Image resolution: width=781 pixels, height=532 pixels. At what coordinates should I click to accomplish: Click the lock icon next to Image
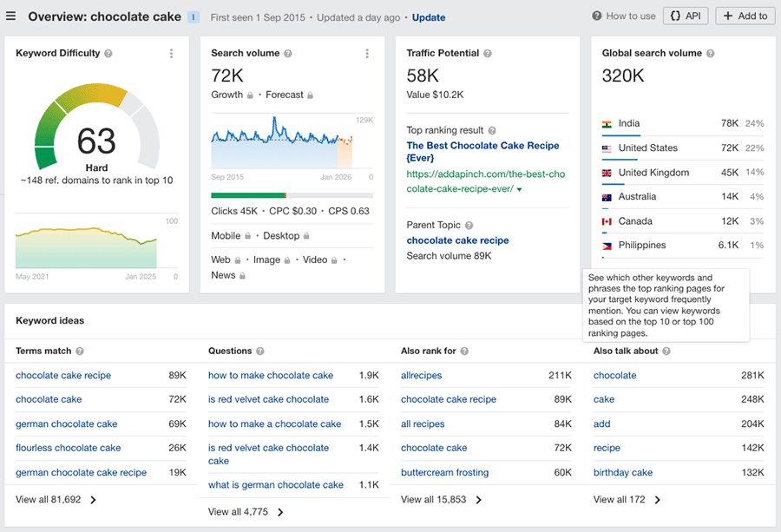[x=287, y=260]
